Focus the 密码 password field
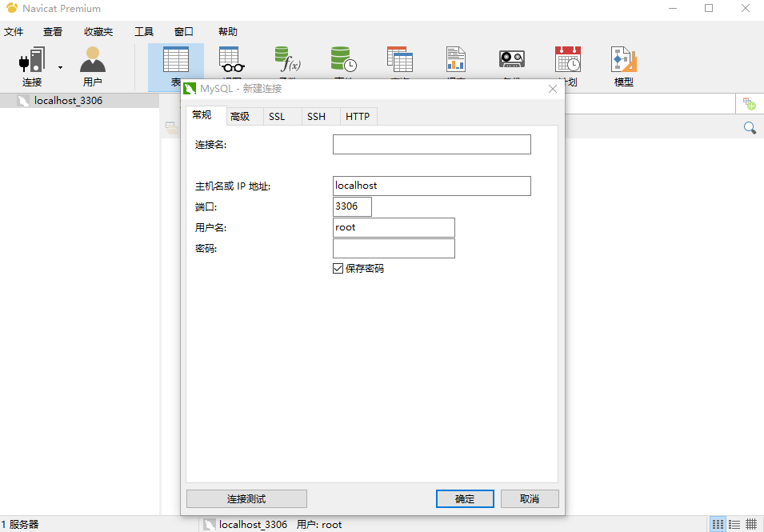The width and height of the screenshot is (764, 532). [394, 249]
